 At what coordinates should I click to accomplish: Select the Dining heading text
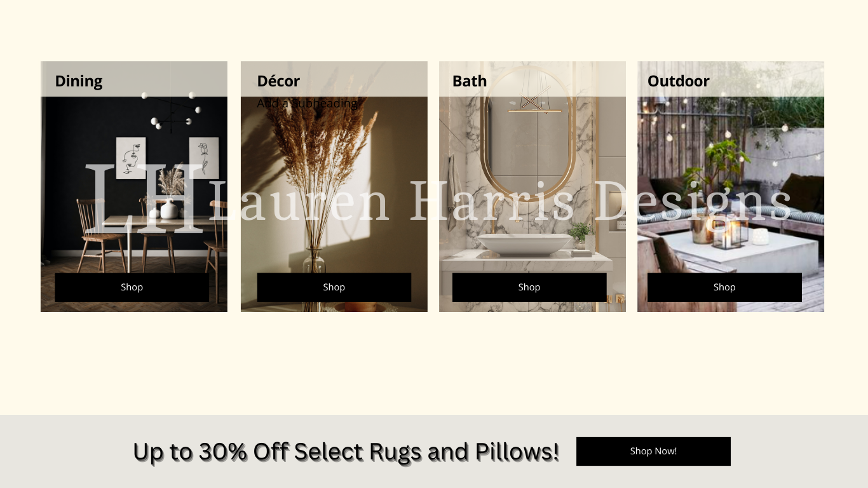[x=79, y=81]
